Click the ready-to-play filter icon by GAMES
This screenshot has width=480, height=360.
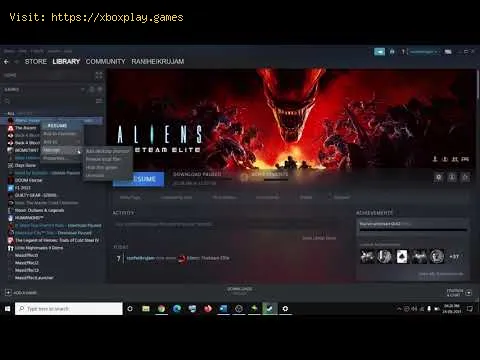tap(99, 89)
